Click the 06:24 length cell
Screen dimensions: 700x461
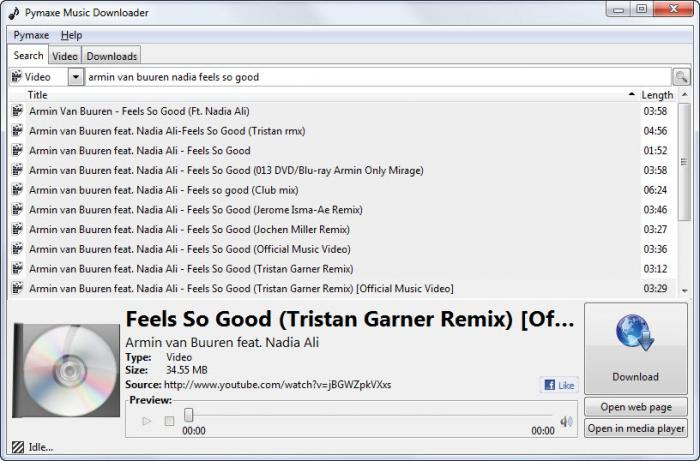click(655, 190)
